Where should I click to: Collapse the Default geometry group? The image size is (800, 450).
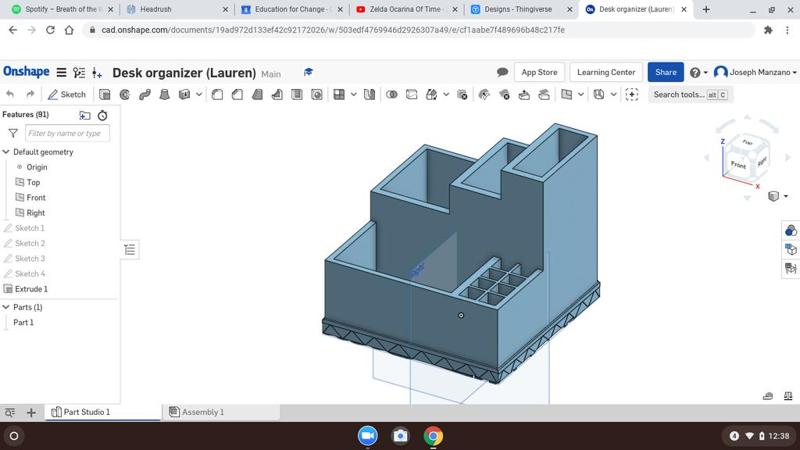tap(6, 152)
